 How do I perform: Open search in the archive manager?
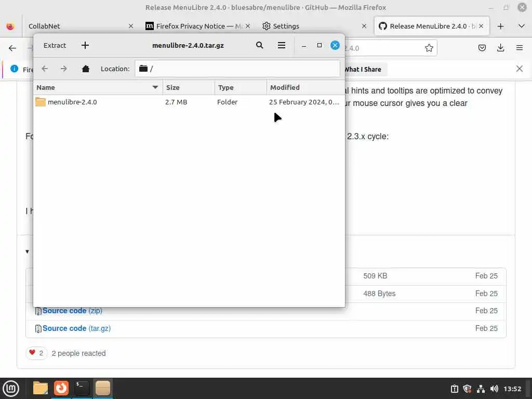tap(260, 45)
